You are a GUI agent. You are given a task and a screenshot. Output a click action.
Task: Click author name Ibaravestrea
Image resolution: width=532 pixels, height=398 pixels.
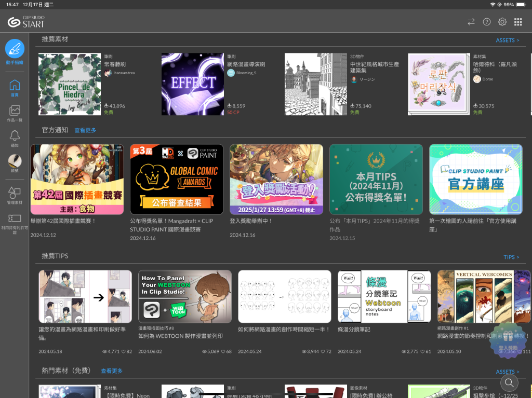124,73
